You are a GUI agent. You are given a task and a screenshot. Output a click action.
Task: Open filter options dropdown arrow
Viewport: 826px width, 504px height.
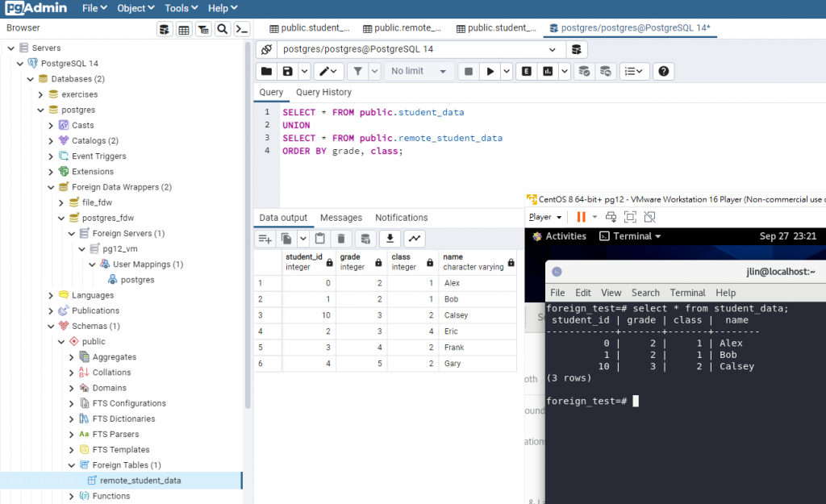[374, 71]
